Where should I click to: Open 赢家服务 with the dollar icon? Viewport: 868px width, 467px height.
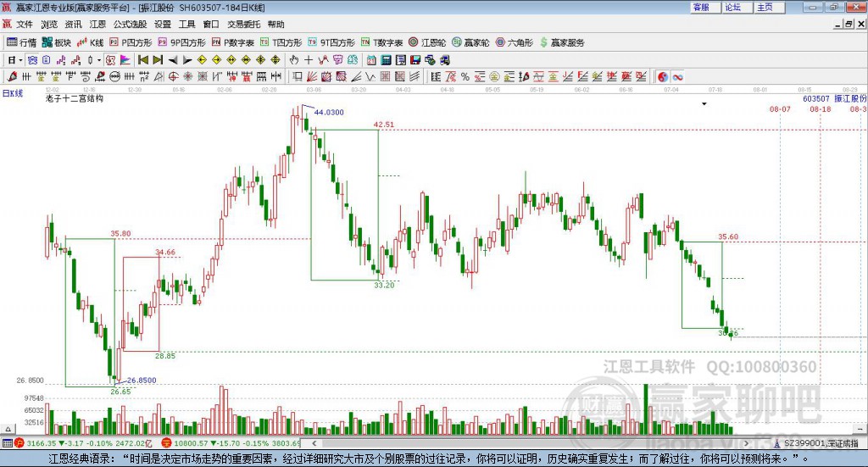coord(562,42)
